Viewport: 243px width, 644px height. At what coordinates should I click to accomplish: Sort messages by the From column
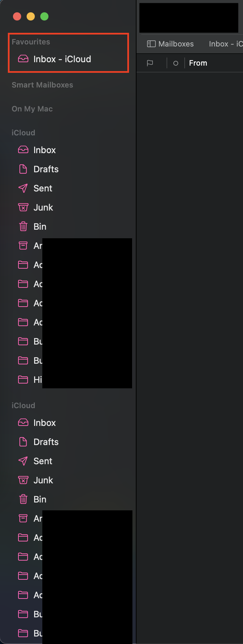(x=198, y=63)
